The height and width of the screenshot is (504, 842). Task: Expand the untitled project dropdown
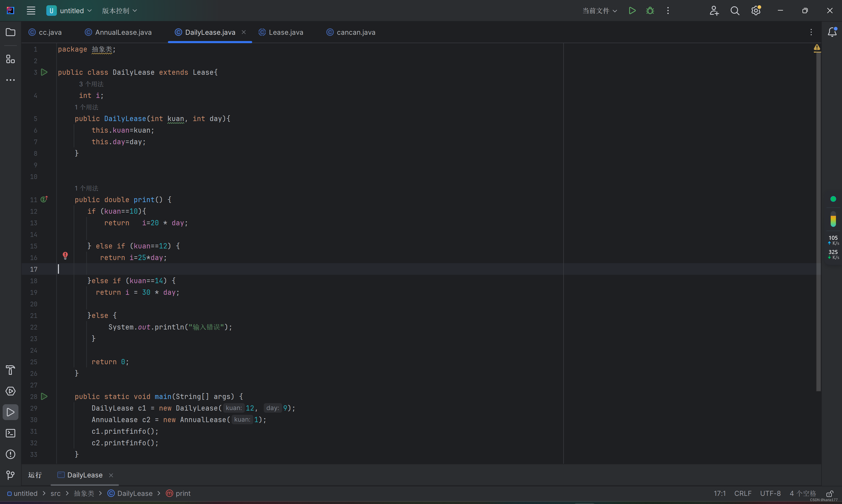coord(69,11)
